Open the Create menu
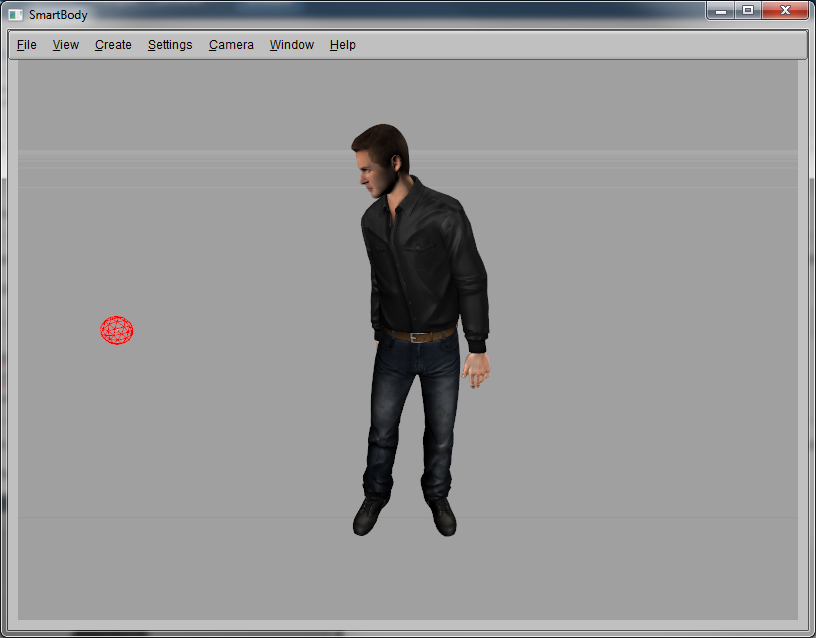Screen dimensions: 816x638 pos(113,45)
